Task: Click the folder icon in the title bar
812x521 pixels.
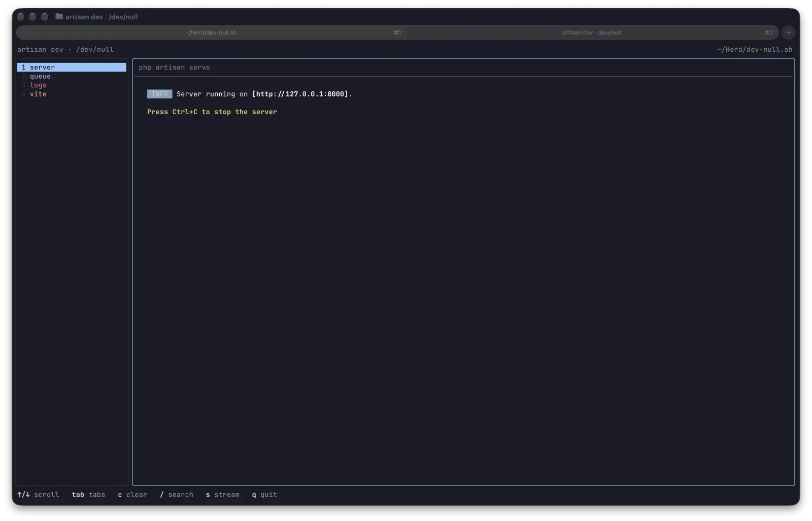Action: point(59,17)
